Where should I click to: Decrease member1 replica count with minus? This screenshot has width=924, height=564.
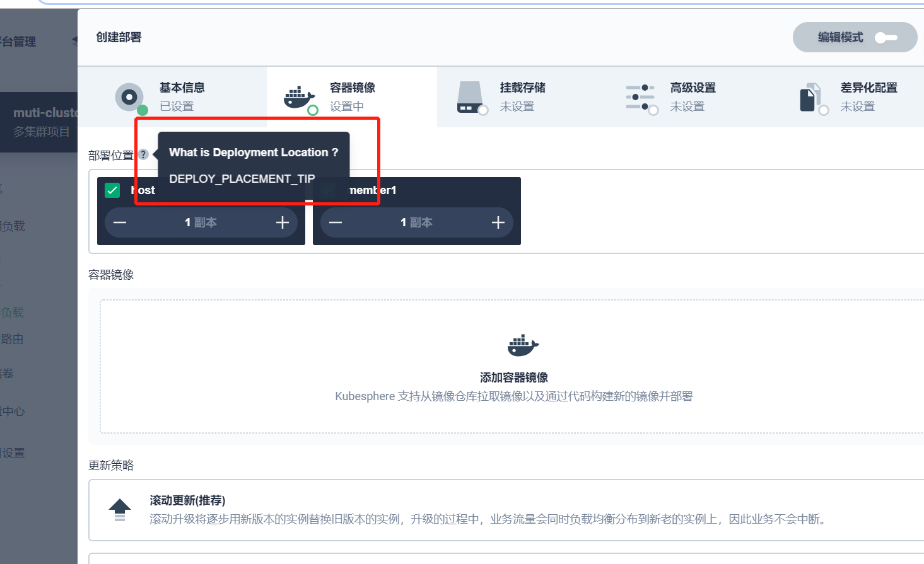pyautogui.click(x=336, y=222)
